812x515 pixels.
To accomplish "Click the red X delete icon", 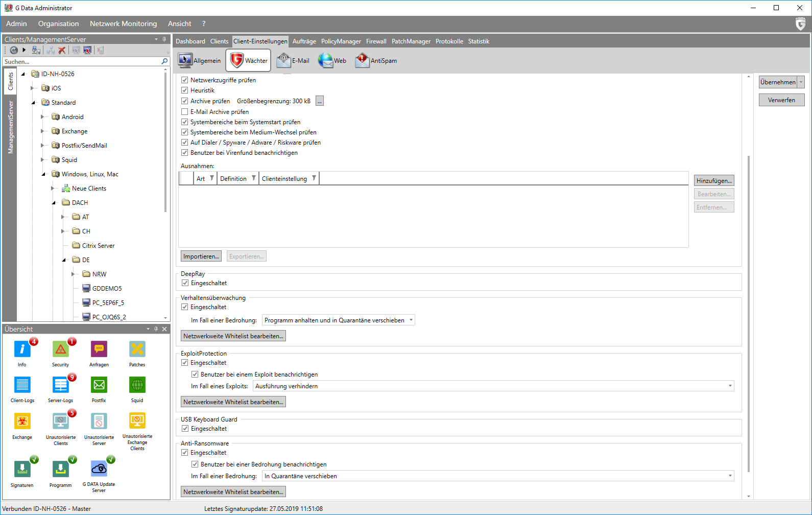I will click(62, 50).
